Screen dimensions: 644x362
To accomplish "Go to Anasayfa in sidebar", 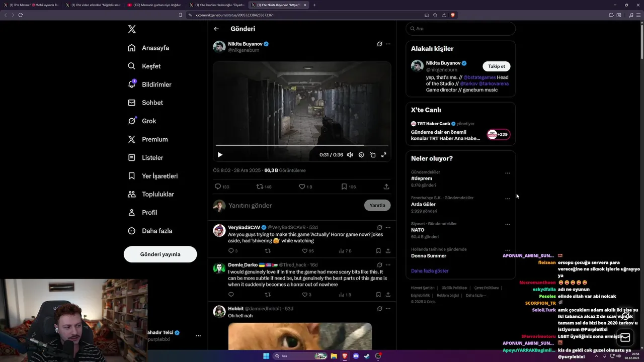I will tap(148, 48).
